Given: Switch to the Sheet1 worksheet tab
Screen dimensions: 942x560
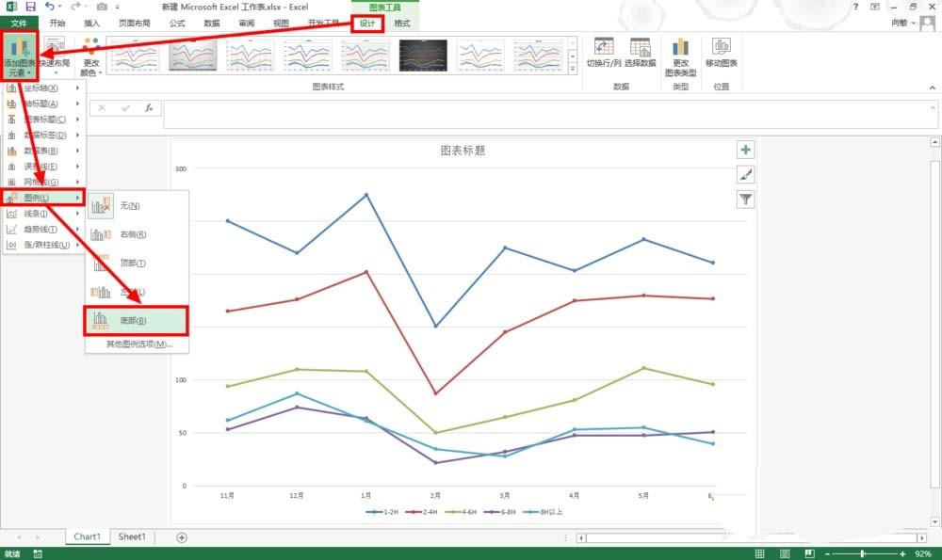Looking at the screenshot, I should pos(131,536).
